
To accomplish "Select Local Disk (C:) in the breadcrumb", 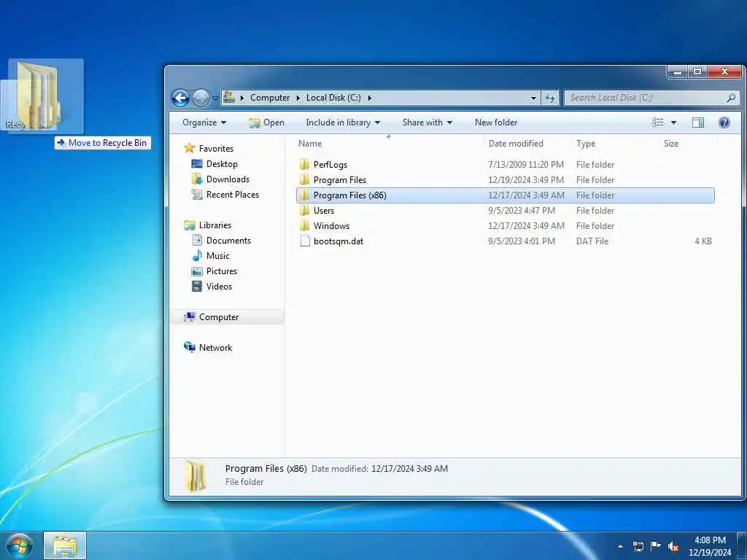I will tap(333, 98).
